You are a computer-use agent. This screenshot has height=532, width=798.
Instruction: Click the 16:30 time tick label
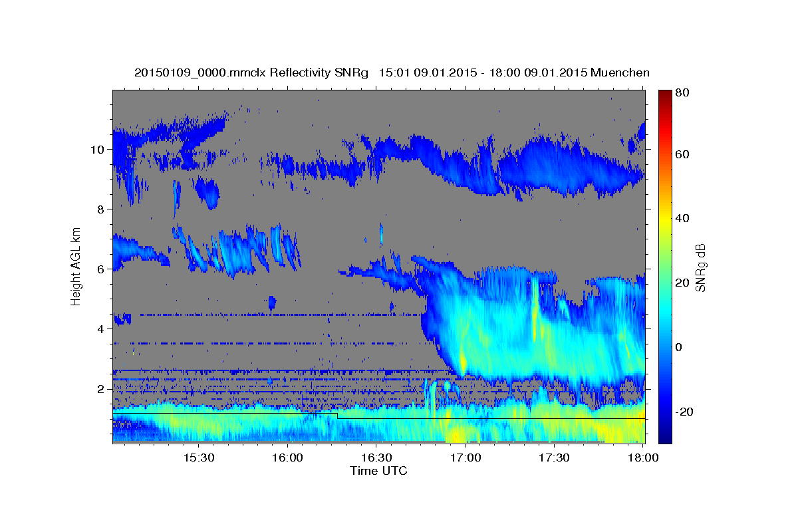(376, 458)
